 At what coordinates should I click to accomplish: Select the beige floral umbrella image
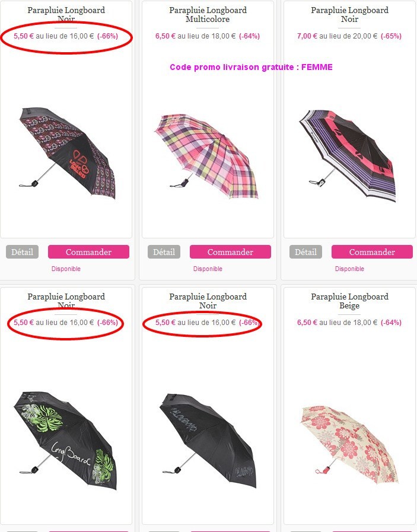[349, 444]
